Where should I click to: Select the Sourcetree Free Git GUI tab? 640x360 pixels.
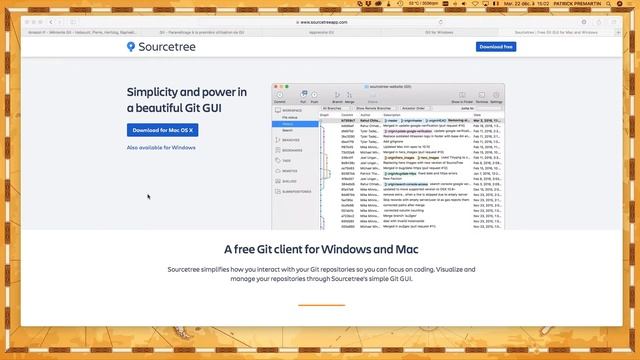(x=556, y=32)
